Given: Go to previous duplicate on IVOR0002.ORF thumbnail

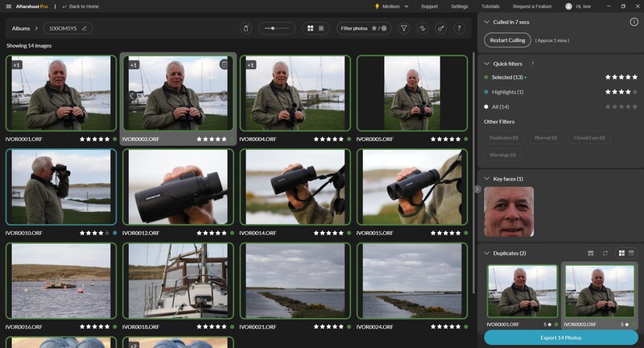Looking at the screenshot, I should point(132,96).
